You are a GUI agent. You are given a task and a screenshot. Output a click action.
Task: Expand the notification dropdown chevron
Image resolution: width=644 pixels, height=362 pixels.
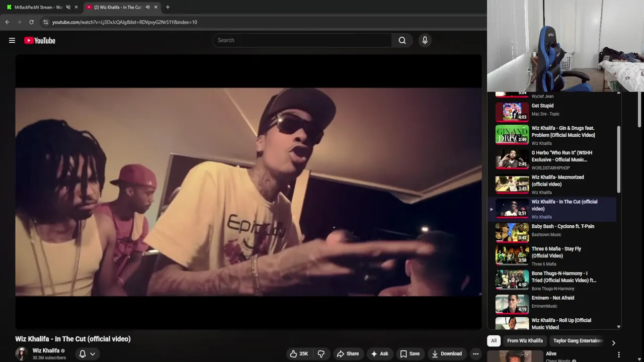[93, 354]
